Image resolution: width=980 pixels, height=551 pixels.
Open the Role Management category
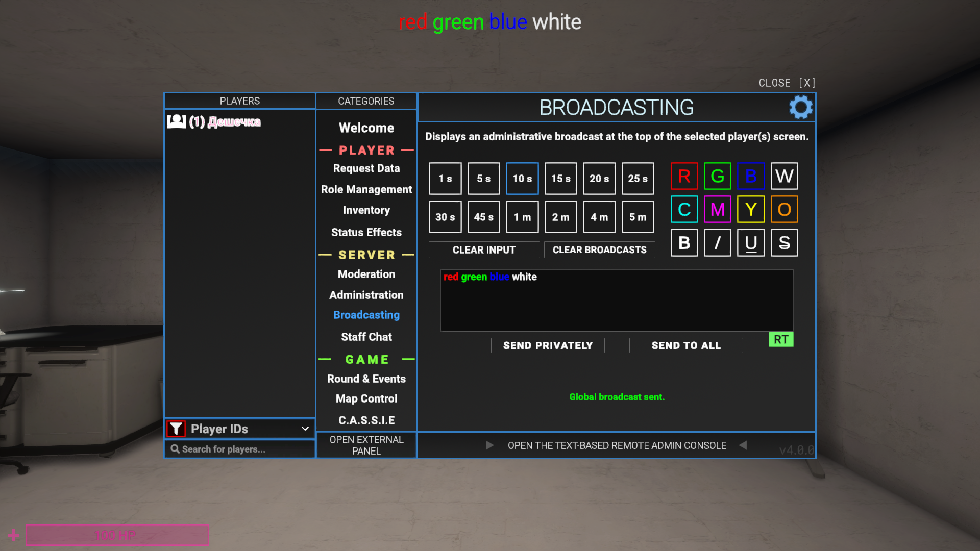click(366, 189)
